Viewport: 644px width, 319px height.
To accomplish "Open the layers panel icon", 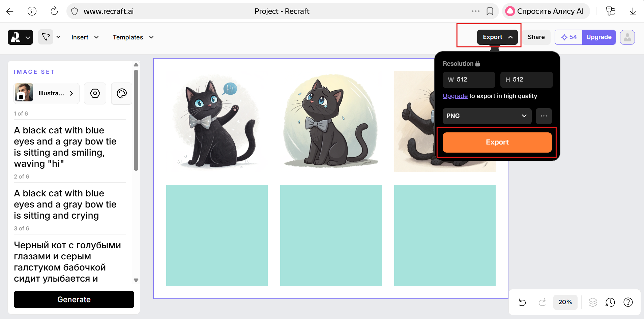I will (x=592, y=302).
